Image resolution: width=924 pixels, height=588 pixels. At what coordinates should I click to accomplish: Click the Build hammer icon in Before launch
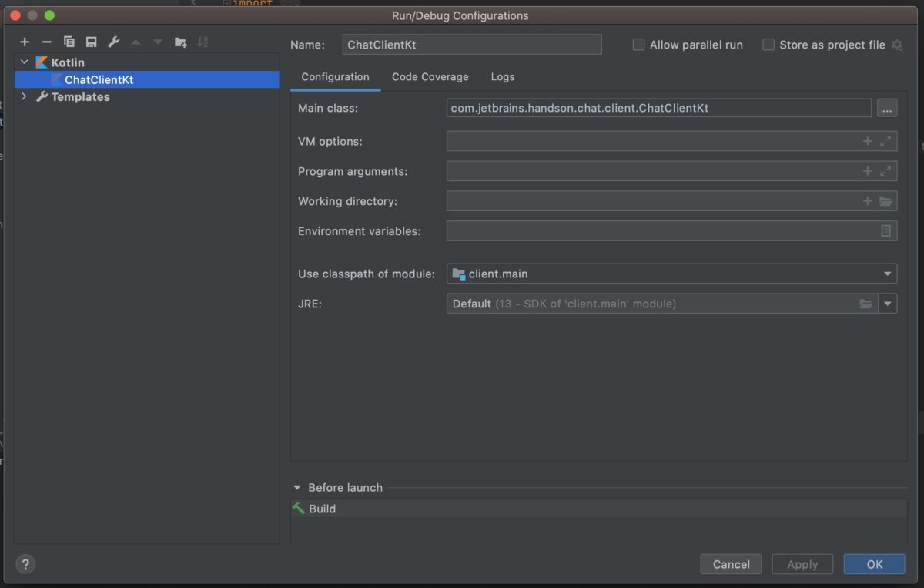click(x=299, y=509)
